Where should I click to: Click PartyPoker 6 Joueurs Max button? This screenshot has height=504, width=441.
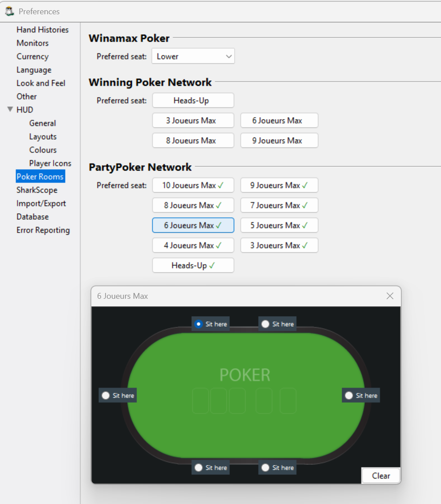coord(193,225)
